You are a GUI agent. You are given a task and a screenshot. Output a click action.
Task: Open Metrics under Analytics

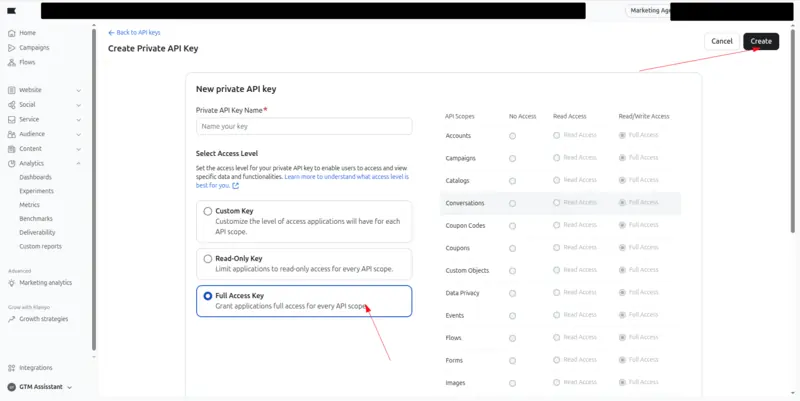point(30,205)
